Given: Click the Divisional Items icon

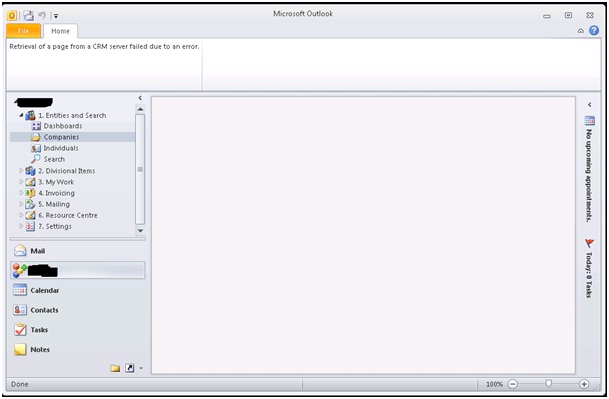Looking at the screenshot, I should tap(30, 171).
